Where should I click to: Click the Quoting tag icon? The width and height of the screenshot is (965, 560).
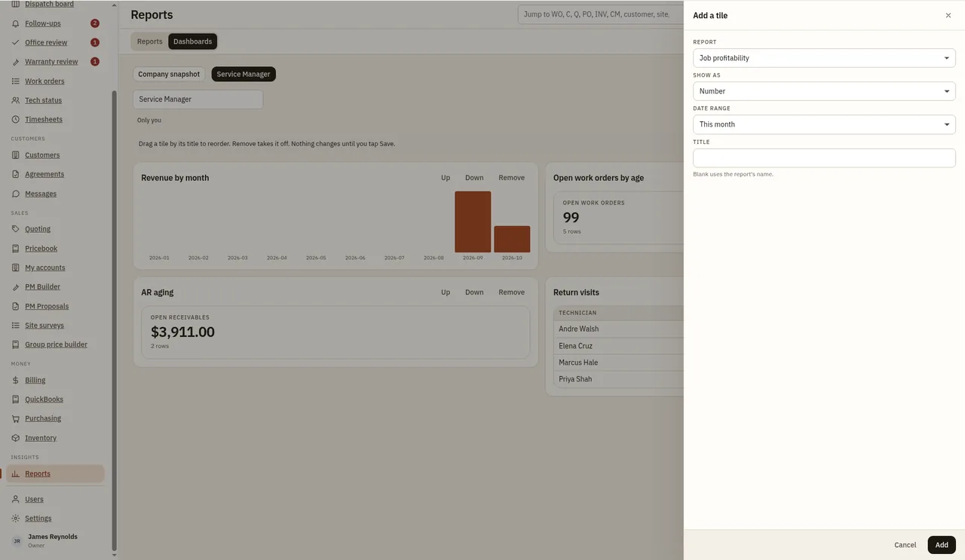(x=16, y=229)
